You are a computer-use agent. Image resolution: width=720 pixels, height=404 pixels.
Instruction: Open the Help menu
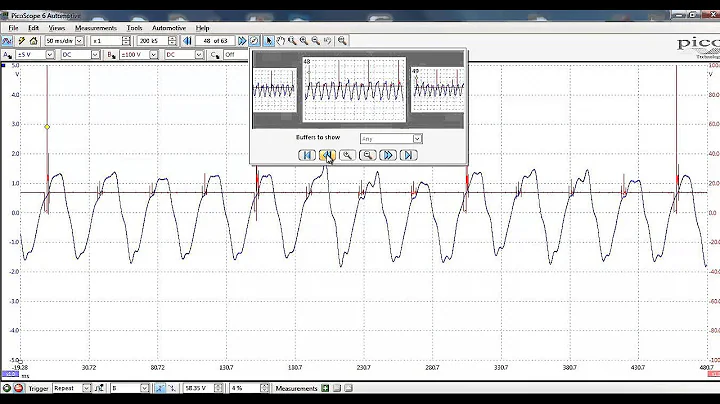[x=202, y=28]
